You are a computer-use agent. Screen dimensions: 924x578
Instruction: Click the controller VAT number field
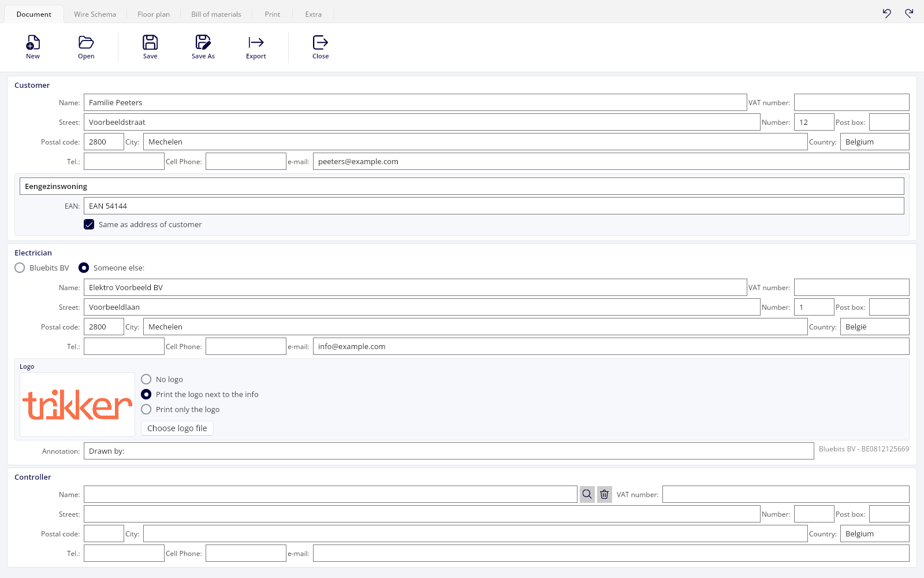[x=785, y=494]
